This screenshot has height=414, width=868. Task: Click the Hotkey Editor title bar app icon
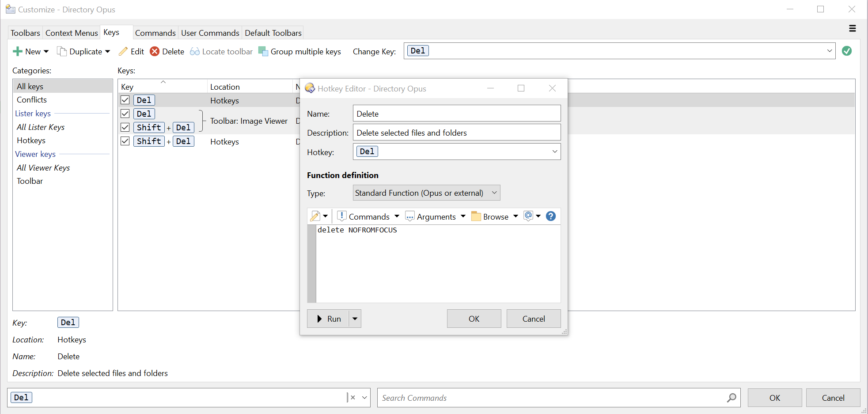pos(310,88)
